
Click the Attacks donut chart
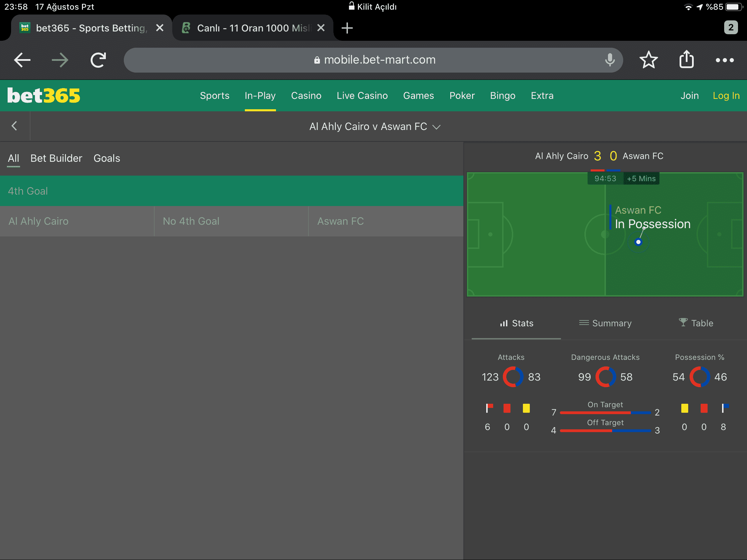pos(513,377)
